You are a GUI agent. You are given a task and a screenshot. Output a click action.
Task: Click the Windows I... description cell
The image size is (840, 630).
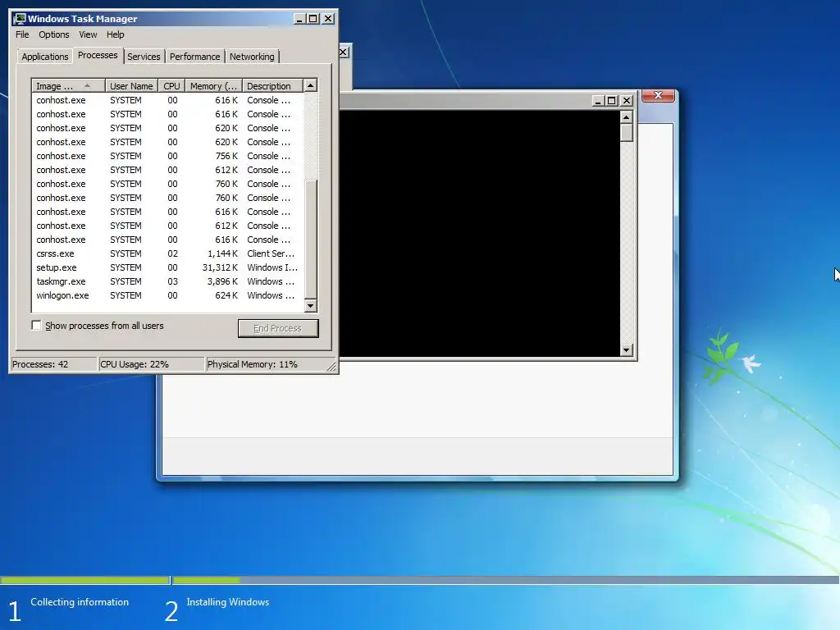pyautogui.click(x=272, y=267)
